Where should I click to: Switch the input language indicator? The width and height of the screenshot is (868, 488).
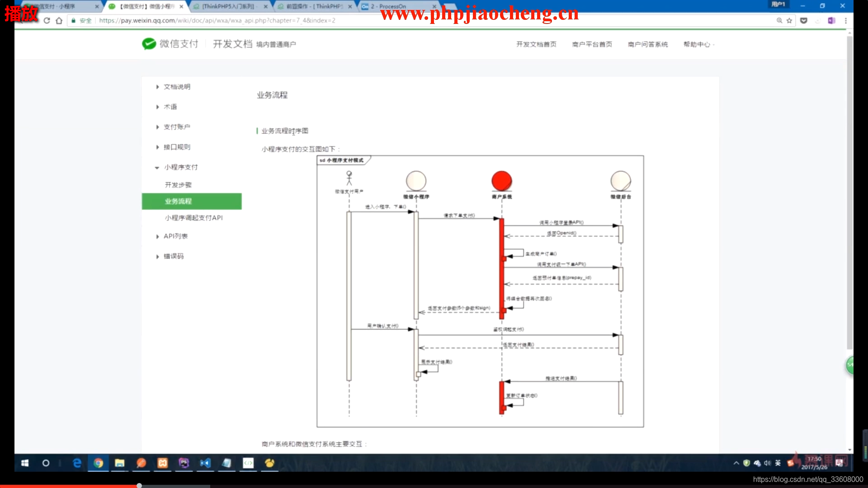pyautogui.click(x=778, y=463)
